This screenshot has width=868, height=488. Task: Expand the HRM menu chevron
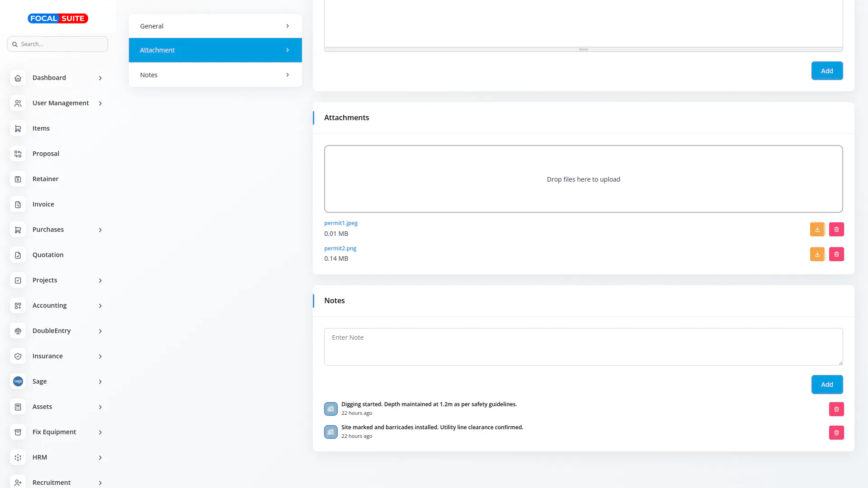click(x=100, y=458)
